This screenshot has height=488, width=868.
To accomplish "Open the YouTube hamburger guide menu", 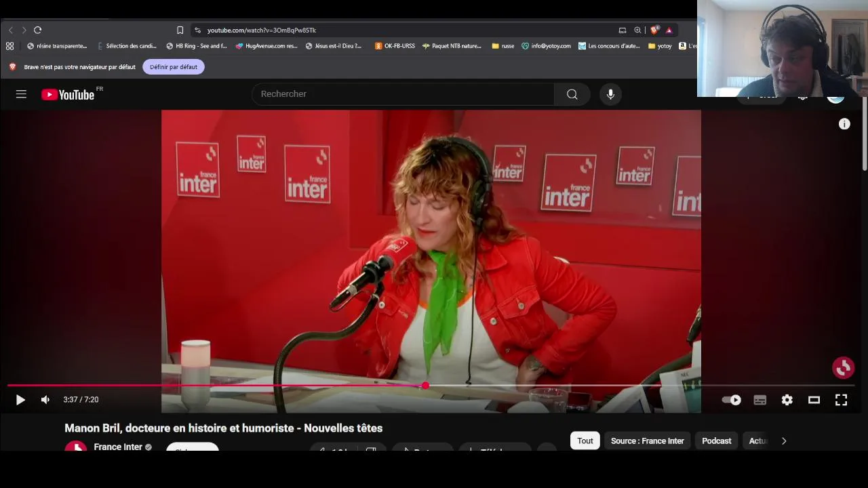I will coord(21,94).
